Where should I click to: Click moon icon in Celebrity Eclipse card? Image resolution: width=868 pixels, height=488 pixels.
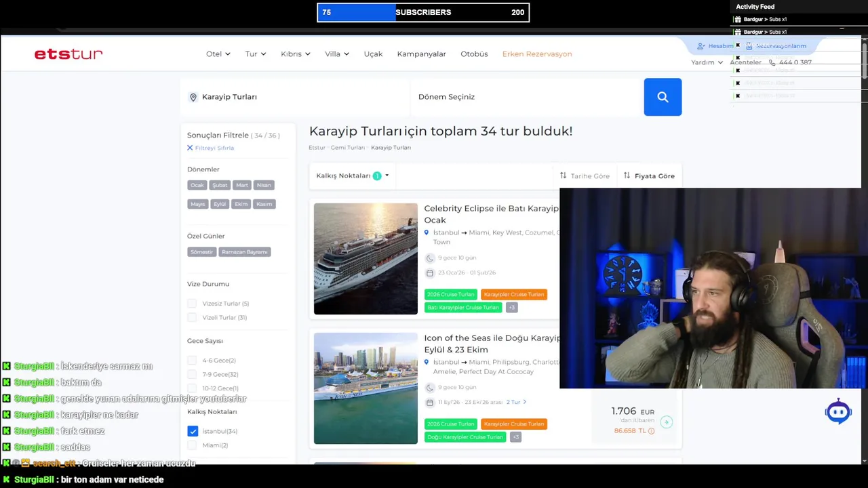click(x=429, y=258)
